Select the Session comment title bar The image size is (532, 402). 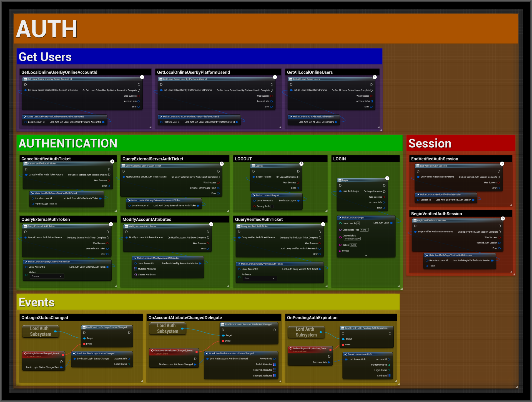(x=461, y=143)
